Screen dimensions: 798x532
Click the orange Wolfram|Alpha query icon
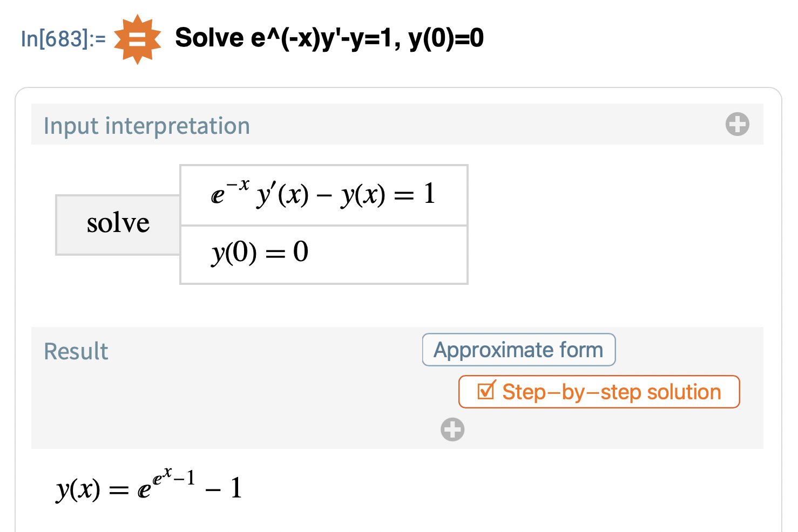click(137, 39)
